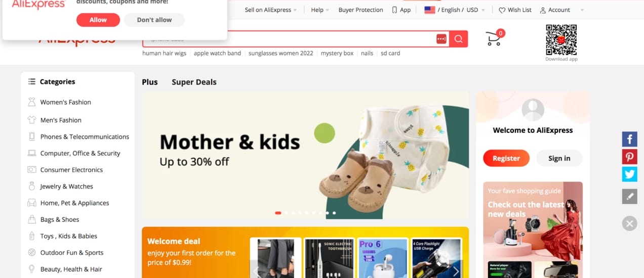This screenshot has width=644, height=278.
Task: Expand the Sell on AliExpress dropdown
Action: pyautogui.click(x=271, y=10)
